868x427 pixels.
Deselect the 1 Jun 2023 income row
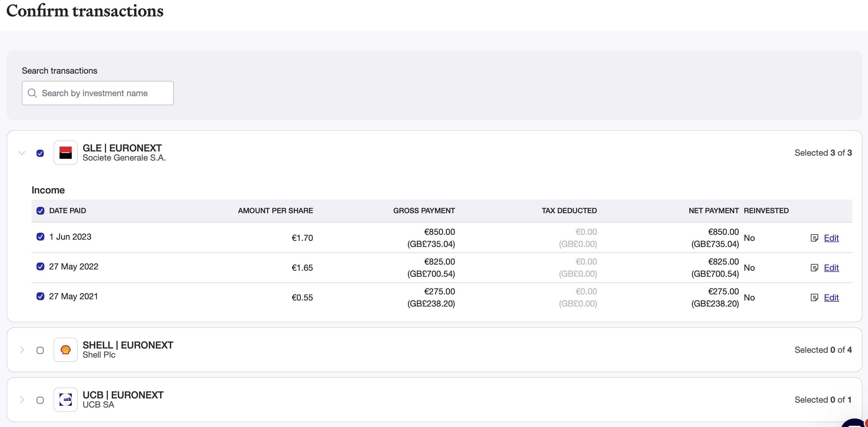point(40,237)
